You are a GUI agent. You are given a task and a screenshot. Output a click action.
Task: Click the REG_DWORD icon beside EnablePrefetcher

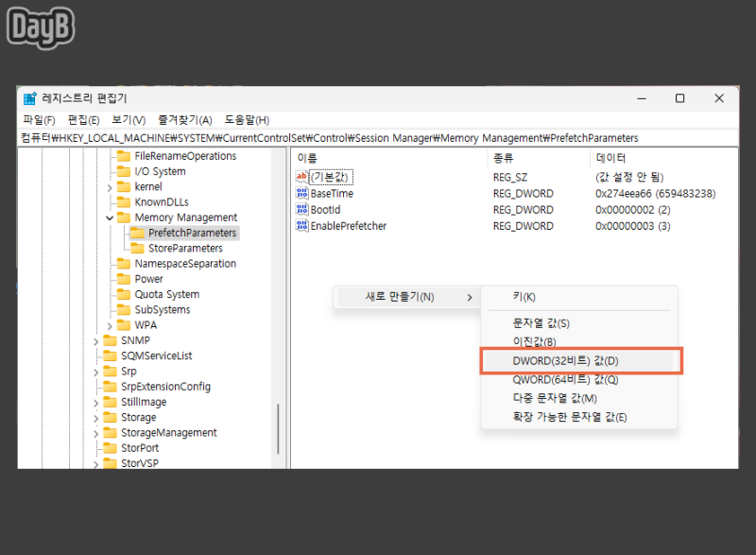click(x=302, y=225)
